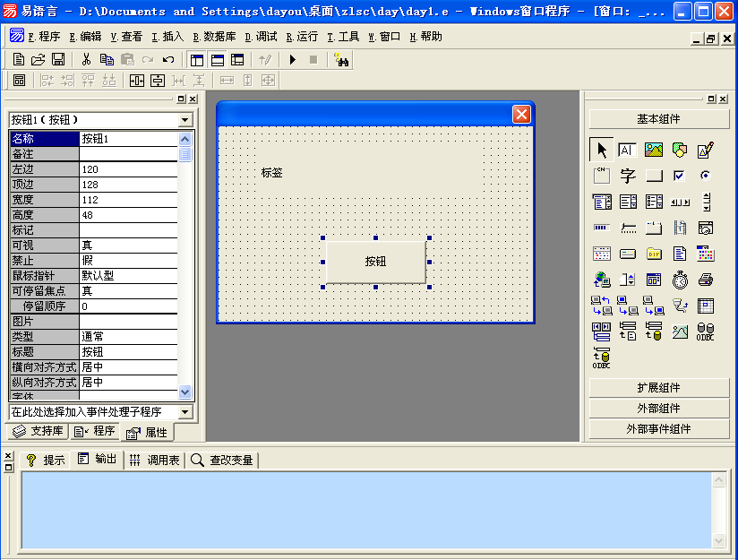This screenshot has width=738, height=560.
Task: Select the group box CN component icon
Action: [x=602, y=176]
